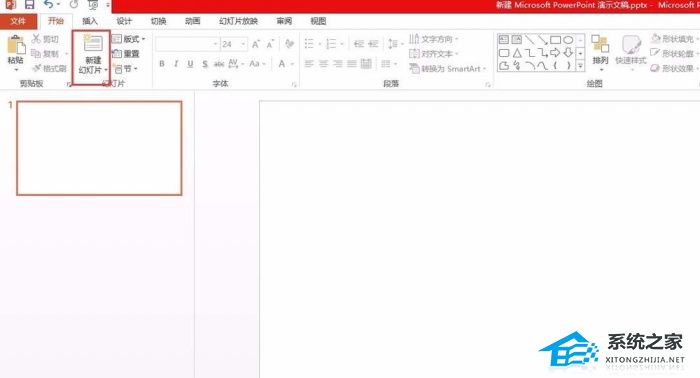Image resolution: width=700 pixels, height=378 pixels.
Task: Click the Reset (重置) button
Action: pyautogui.click(x=126, y=54)
